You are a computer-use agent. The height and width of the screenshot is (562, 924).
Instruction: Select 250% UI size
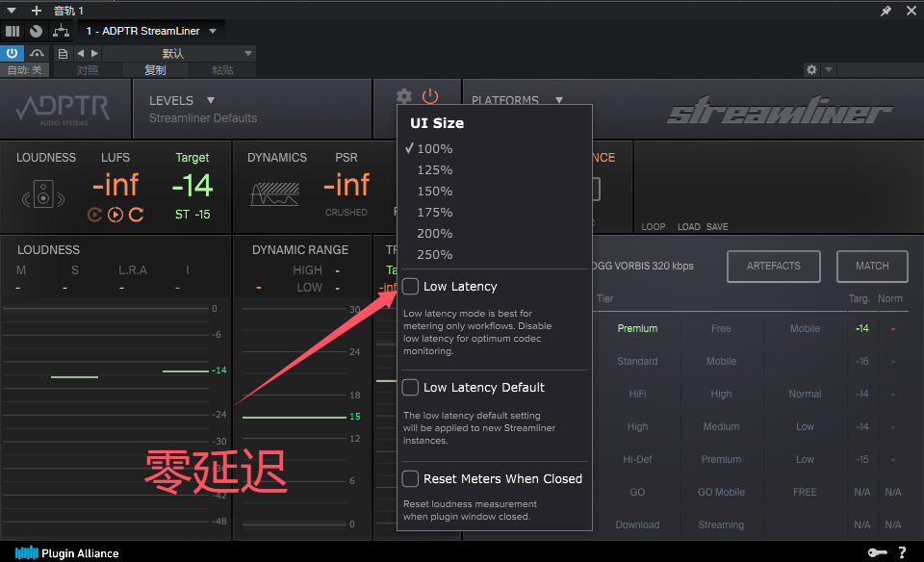pyautogui.click(x=435, y=254)
